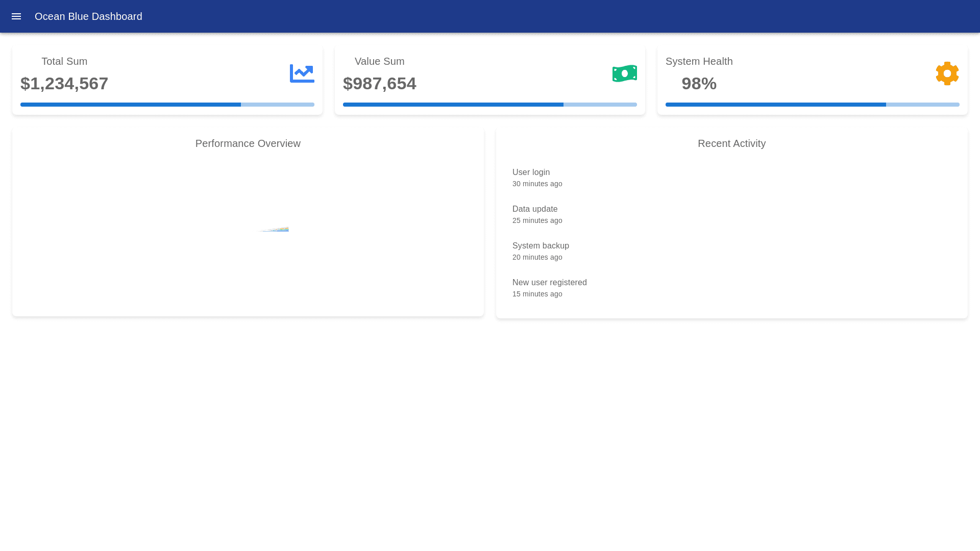Click the System Health progress bar
The width and height of the screenshot is (980, 551).
click(813, 105)
